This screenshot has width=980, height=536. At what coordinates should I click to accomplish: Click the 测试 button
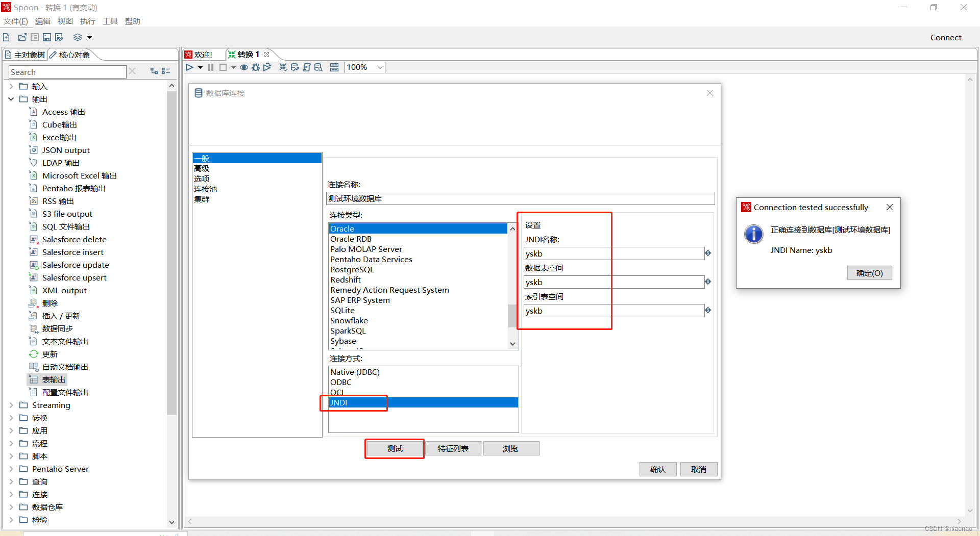(x=395, y=448)
